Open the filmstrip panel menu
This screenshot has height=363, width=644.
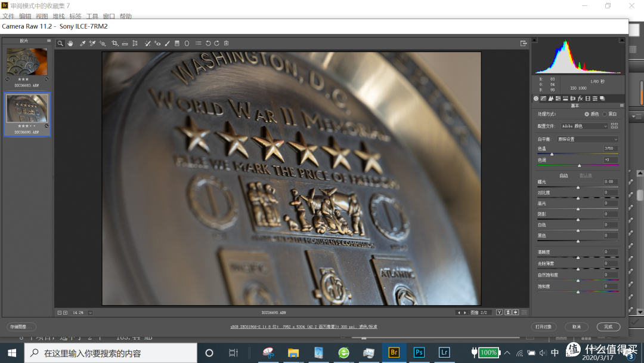[48, 41]
